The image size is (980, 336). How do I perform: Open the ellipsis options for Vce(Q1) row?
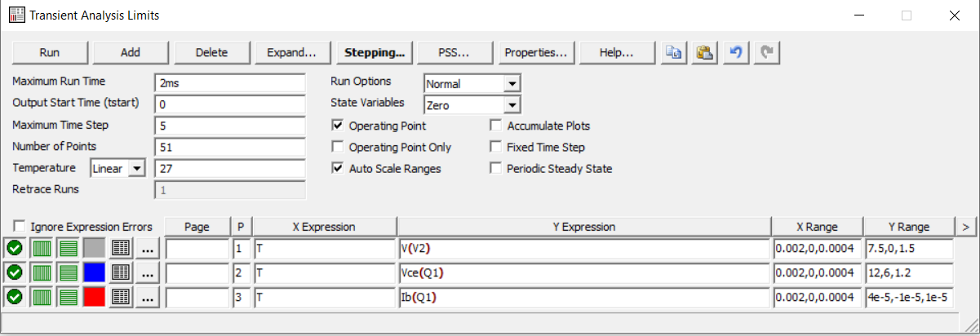point(148,273)
